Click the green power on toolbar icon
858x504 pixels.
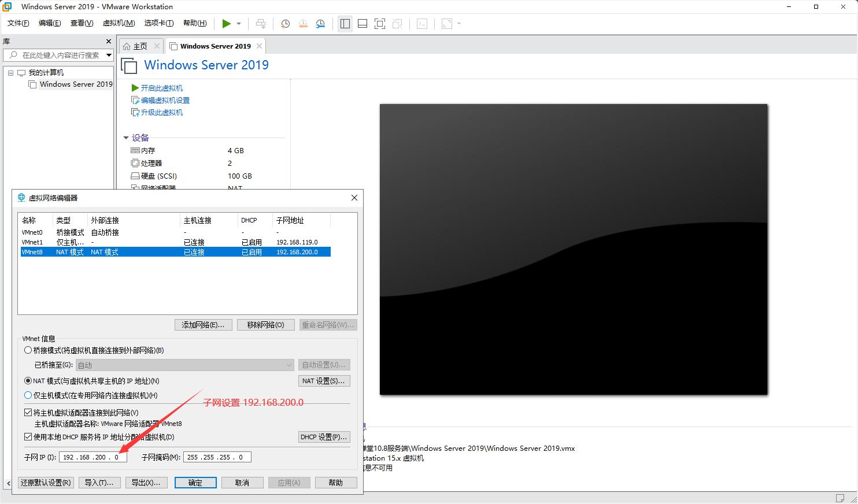(226, 24)
